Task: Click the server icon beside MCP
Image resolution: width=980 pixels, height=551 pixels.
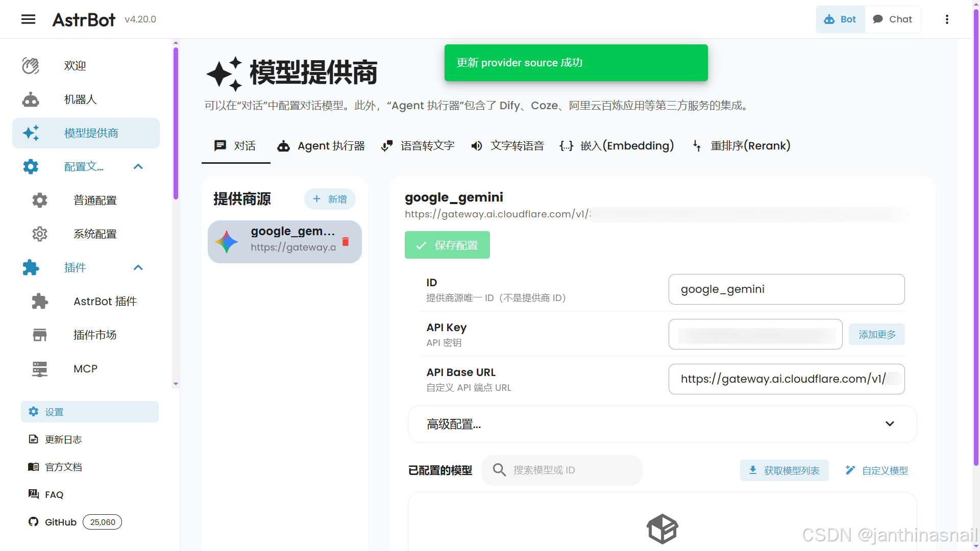Action: tap(40, 369)
